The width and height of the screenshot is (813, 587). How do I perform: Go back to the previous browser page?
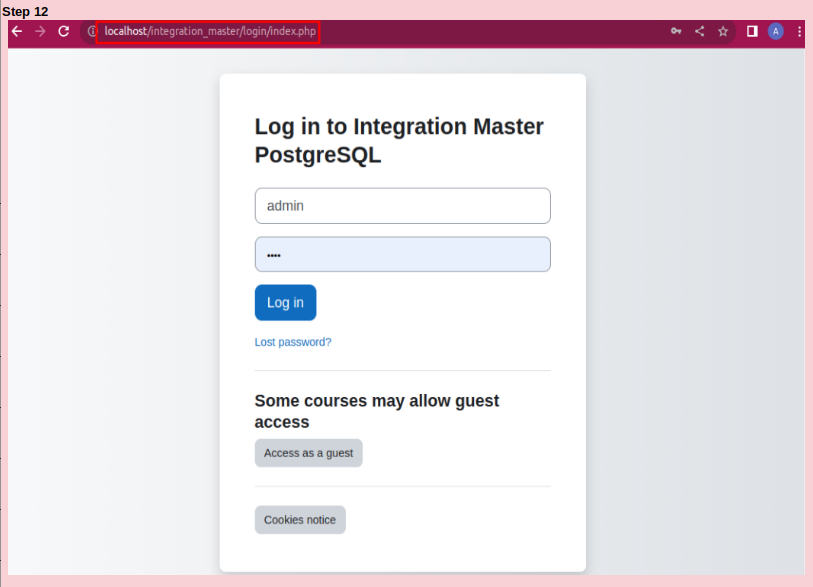click(x=17, y=31)
